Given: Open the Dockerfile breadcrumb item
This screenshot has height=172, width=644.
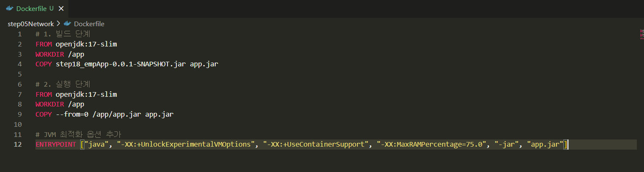Looking at the screenshot, I should (x=89, y=24).
